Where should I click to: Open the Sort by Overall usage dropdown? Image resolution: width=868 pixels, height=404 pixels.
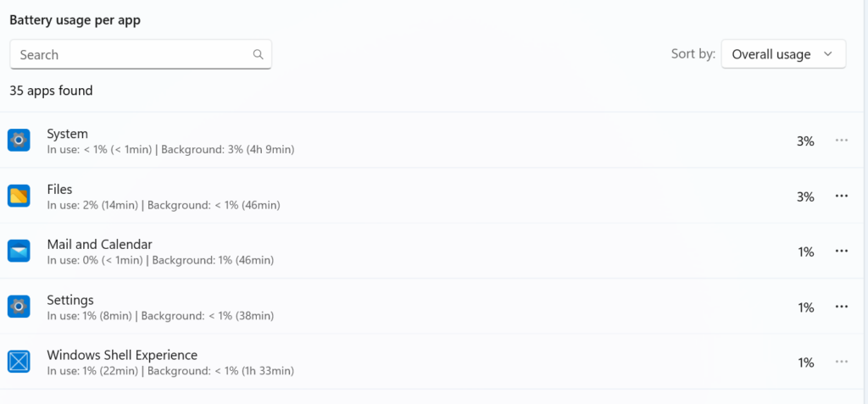pyautogui.click(x=783, y=53)
